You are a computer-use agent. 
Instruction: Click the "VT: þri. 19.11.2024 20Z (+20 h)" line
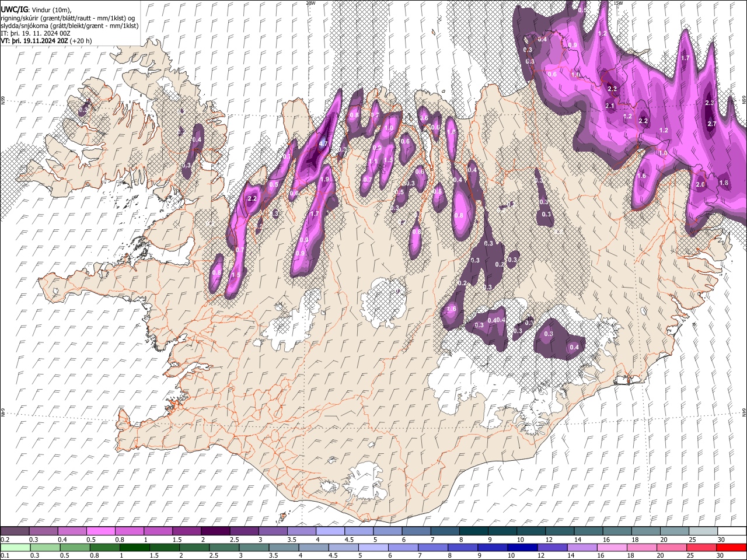(x=46, y=41)
